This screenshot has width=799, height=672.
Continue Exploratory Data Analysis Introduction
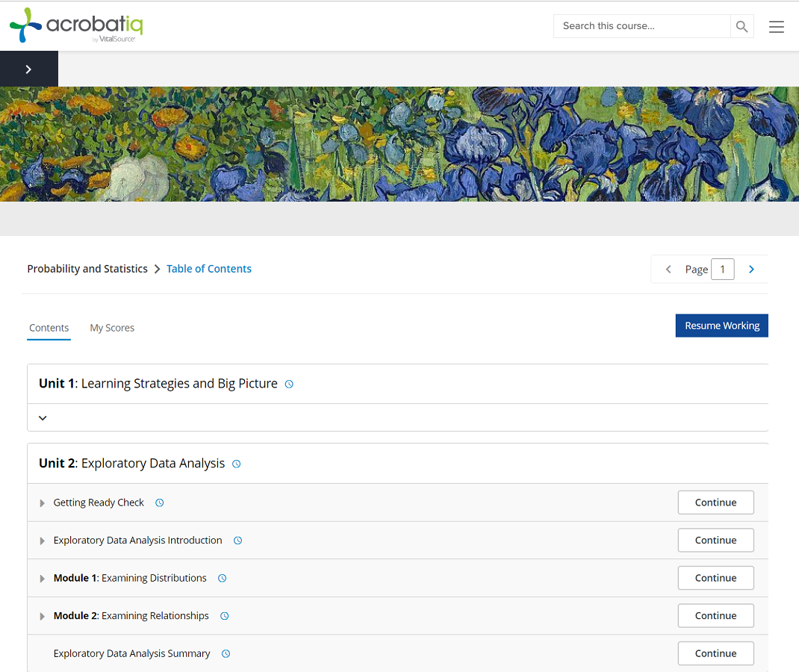tap(715, 540)
